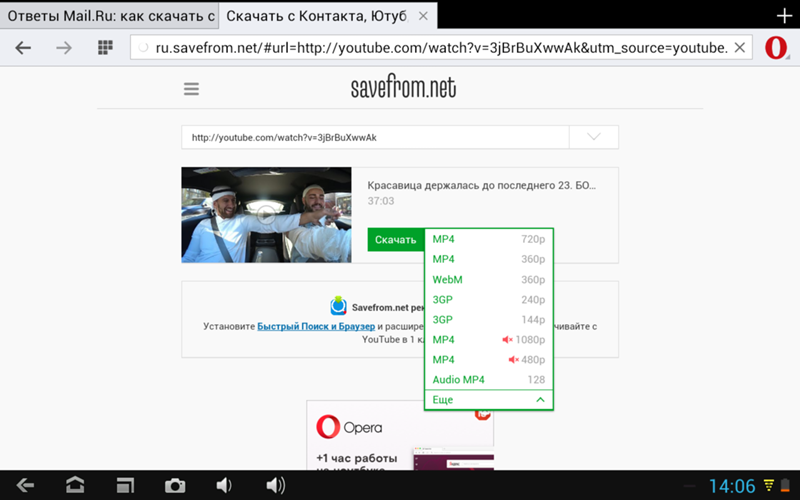Stop loading with the address bar X
This screenshot has height=500, width=800.
click(x=739, y=48)
